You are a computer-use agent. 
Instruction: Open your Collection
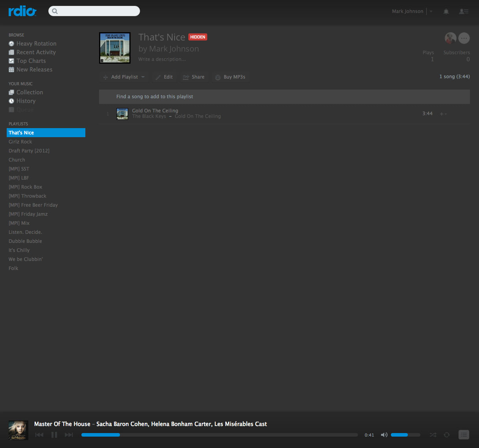(29, 92)
